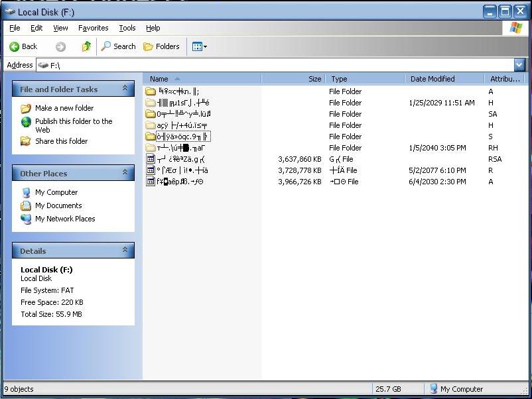Expand the Address bar dropdown
The height and width of the screenshot is (399, 532).
pyautogui.click(x=519, y=64)
